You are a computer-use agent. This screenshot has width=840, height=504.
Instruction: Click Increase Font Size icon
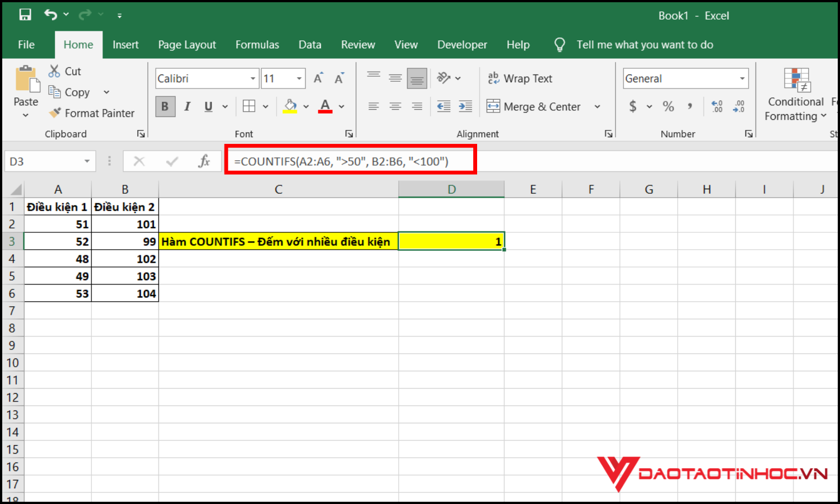tap(318, 78)
